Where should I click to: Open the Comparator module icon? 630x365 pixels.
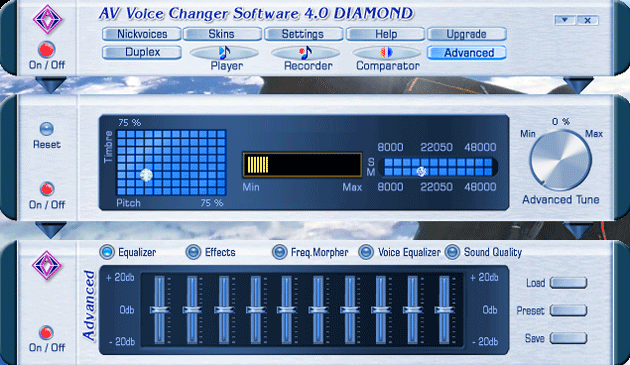tap(387, 53)
